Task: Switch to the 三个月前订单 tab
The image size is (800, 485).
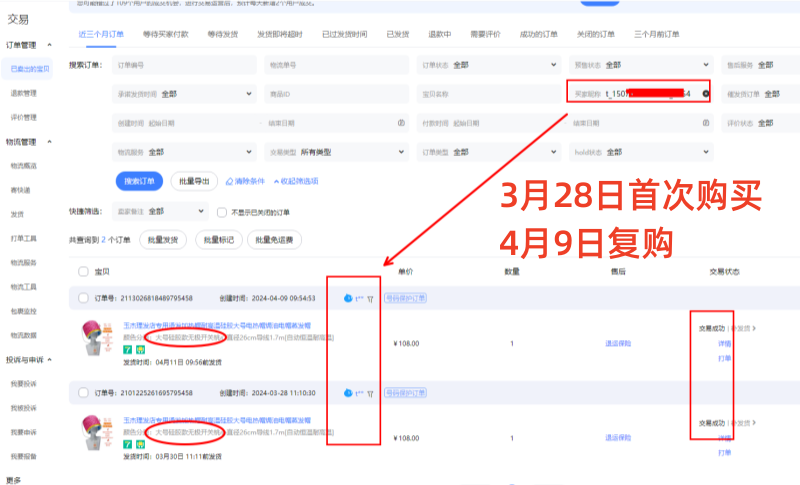Action: 656,34
